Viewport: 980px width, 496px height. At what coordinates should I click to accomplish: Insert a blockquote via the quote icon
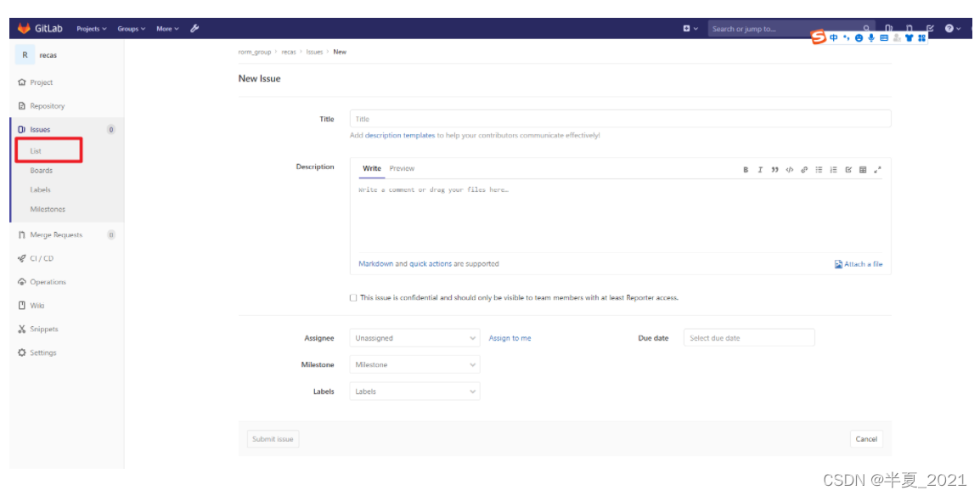775,170
